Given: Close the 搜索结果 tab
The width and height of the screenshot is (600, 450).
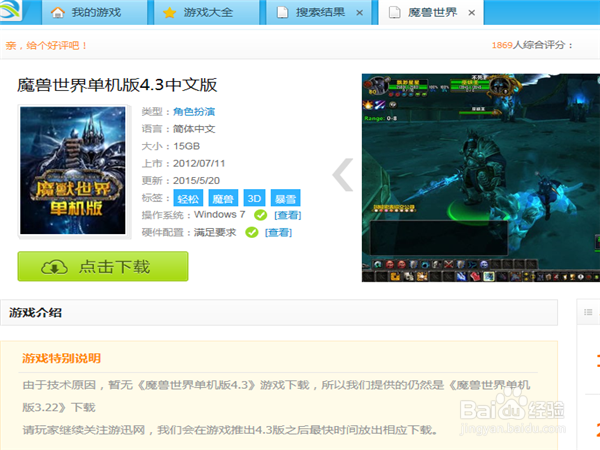Looking at the screenshot, I should 359,13.
